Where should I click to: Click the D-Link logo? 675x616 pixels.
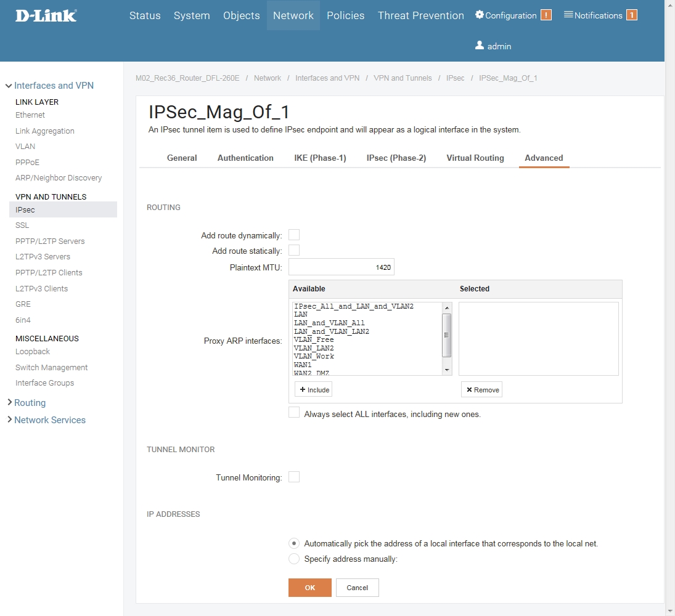pos(46,15)
